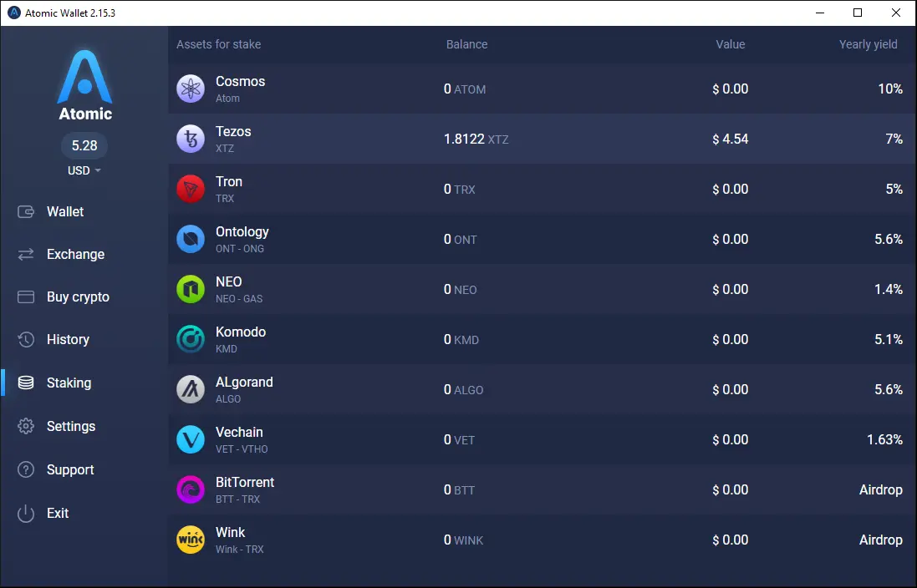Click the $ 4.54 Tezos value
Screen dimensions: 917x588
731,139
